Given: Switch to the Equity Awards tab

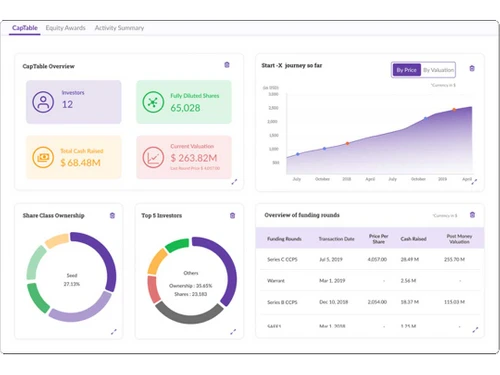Looking at the screenshot, I should [x=65, y=28].
